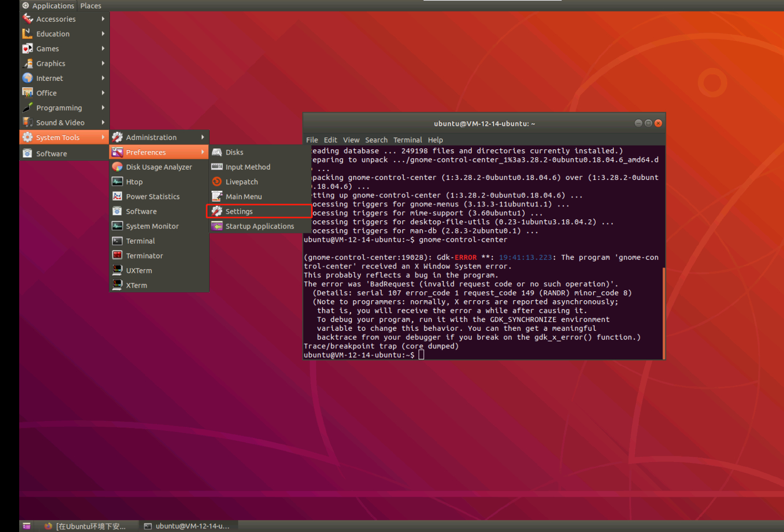Expand Internet submenu arrow
Viewport: 784px width, 532px height.
coord(103,78)
